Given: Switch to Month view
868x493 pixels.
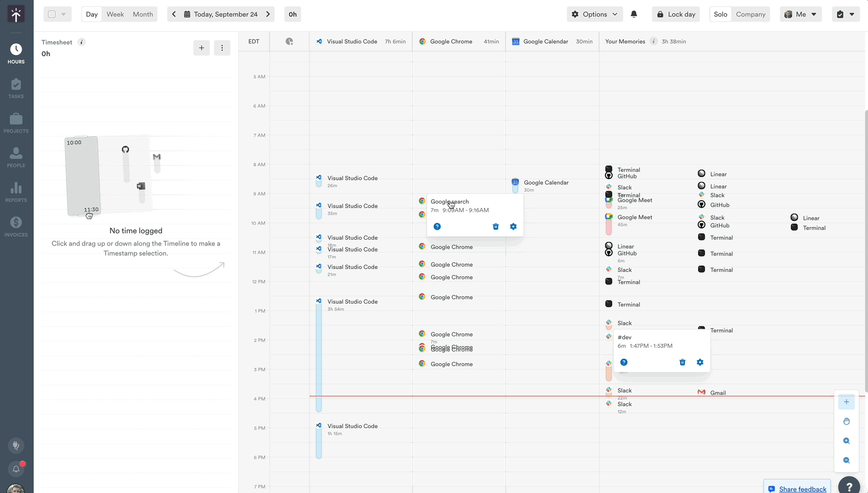Looking at the screenshot, I should pos(143,14).
